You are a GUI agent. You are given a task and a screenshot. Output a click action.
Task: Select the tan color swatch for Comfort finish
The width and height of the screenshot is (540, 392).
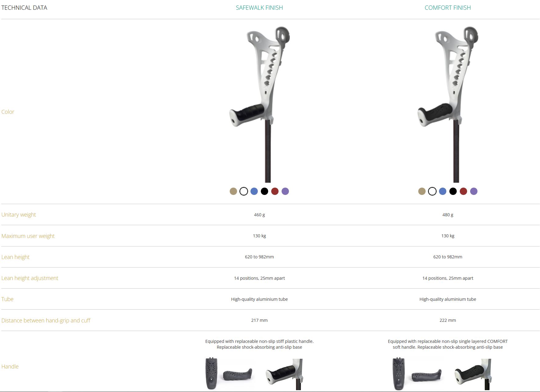(x=422, y=191)
